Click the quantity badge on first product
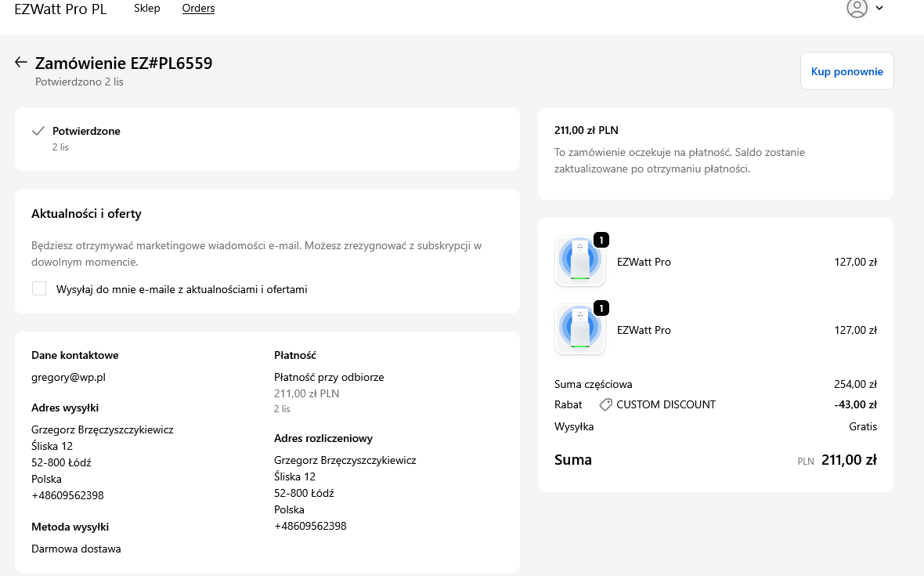Screen dimensions: 924x576 [601, 240]
